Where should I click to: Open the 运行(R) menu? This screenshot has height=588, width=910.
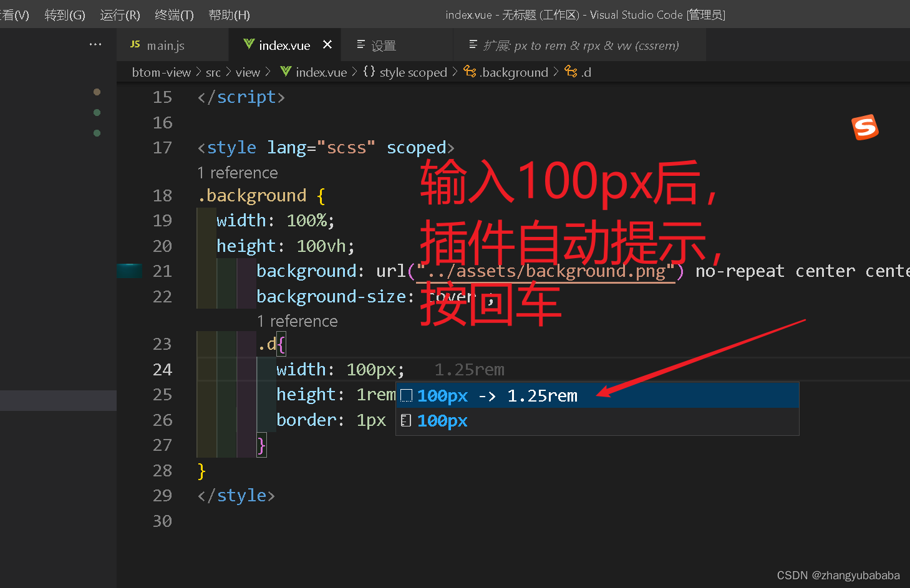[120, 14]
